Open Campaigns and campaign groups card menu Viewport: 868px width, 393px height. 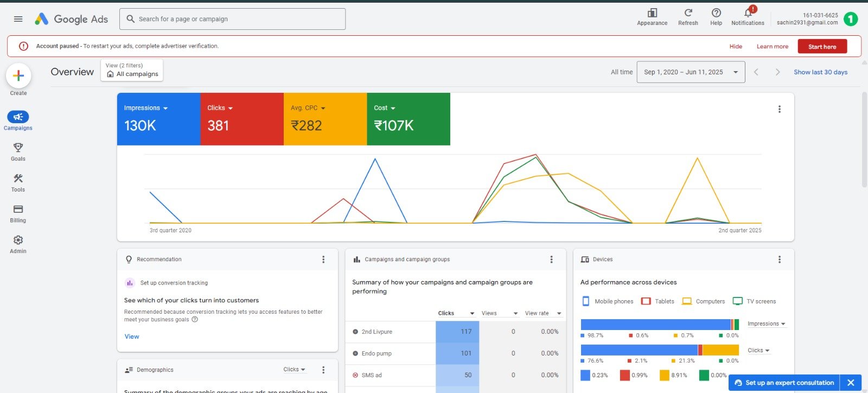click(552, 259)
